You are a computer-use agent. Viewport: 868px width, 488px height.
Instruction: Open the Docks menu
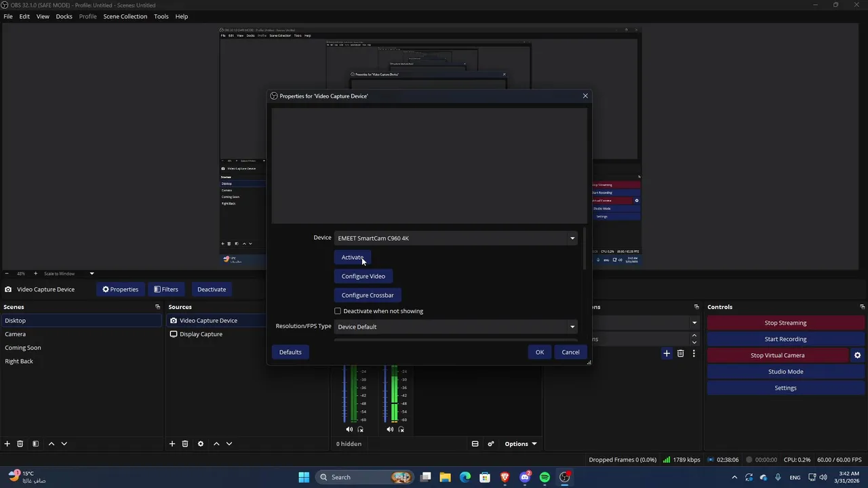pyautogui.click(x=64, y=16)
